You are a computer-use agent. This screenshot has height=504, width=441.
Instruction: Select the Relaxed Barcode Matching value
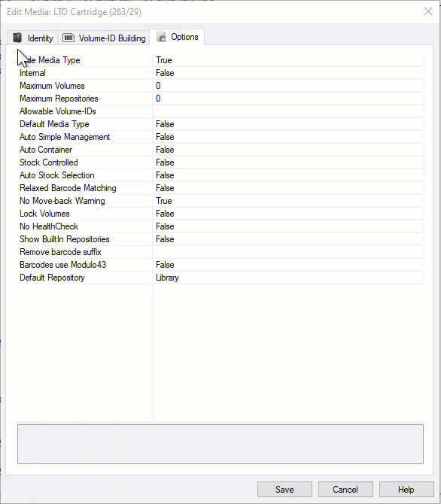288,188
